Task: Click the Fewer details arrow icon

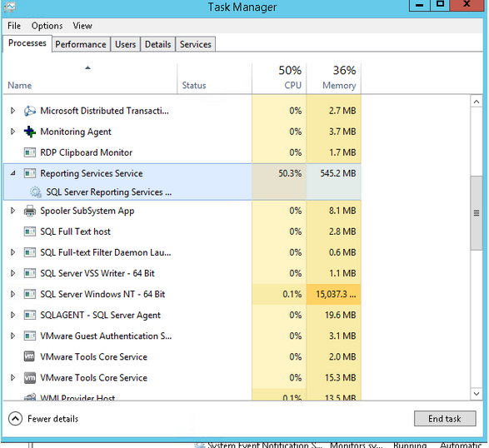Action: [15, 419]
